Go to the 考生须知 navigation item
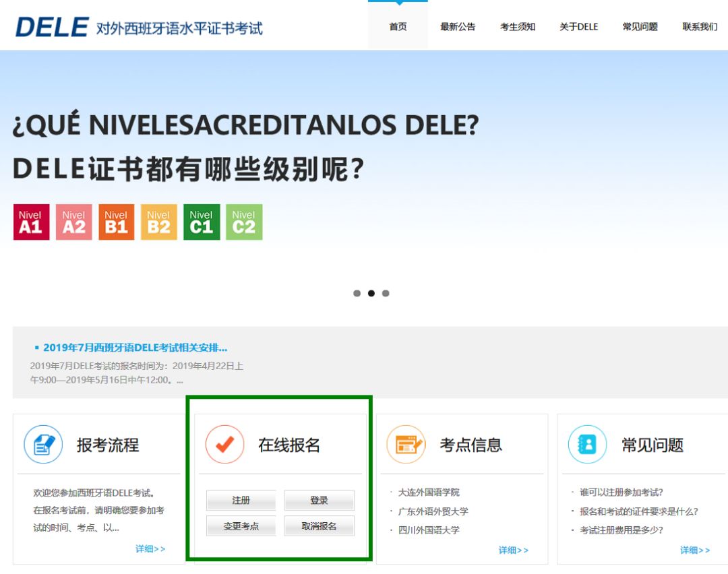This screenshot has height=574, width=728. coord(518,27)
